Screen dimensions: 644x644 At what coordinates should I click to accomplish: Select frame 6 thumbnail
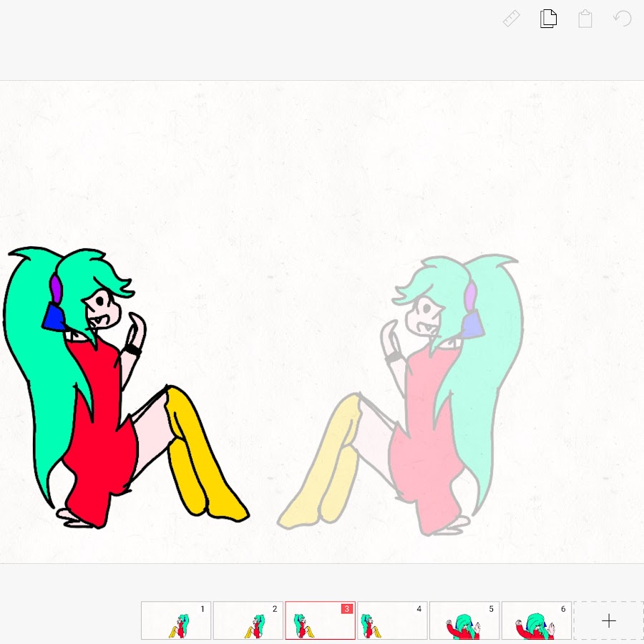[537, 620]
